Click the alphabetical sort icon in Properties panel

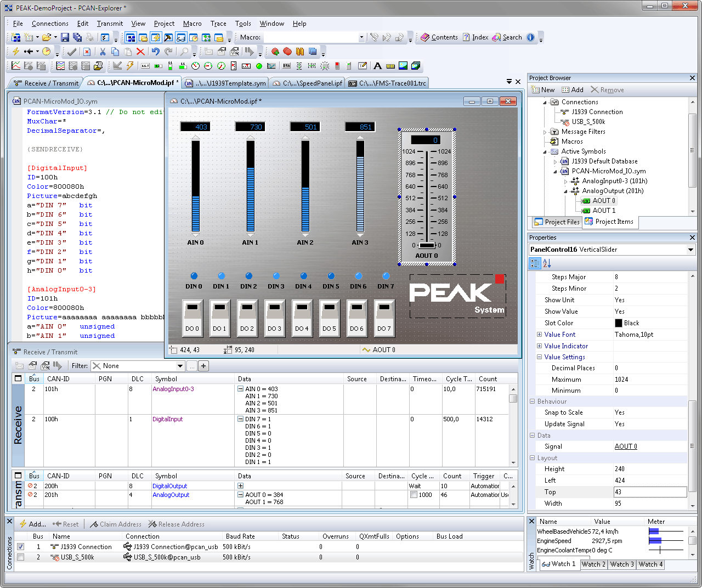(x=547, y=263)
